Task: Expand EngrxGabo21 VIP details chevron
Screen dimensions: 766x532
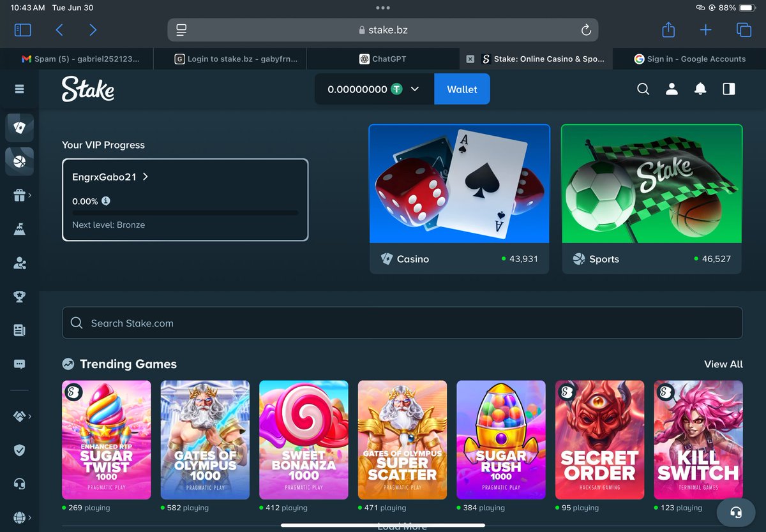Action: 146,177
